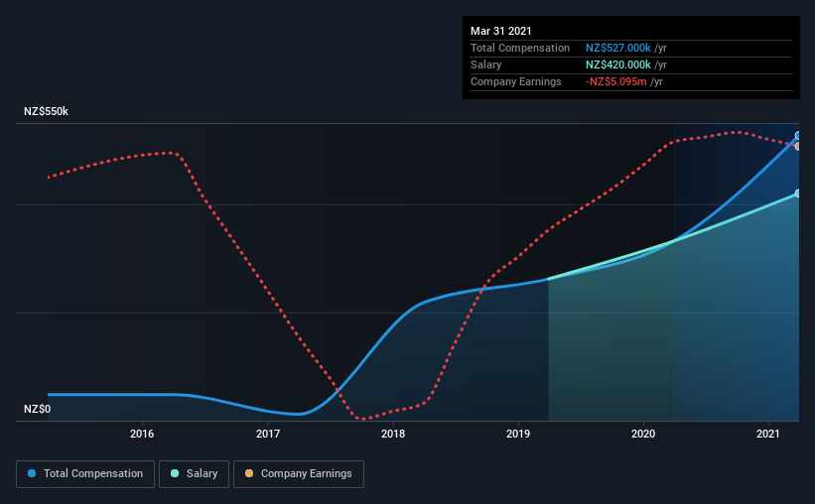Screen dimensions: 815x504
Task: Click the NZ$527.000k total compensation value
Action: click(x=618, y=48)
